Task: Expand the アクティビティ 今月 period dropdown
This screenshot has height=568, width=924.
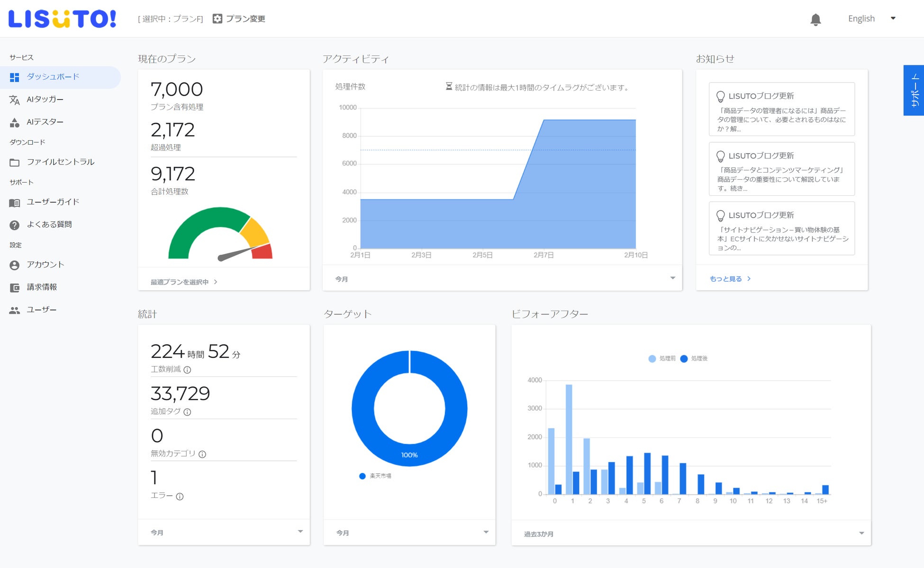Action: pos(672,278)
